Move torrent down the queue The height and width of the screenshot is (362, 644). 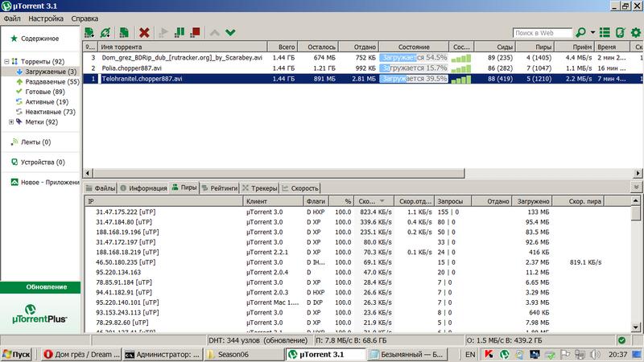(x=230, y=32)
